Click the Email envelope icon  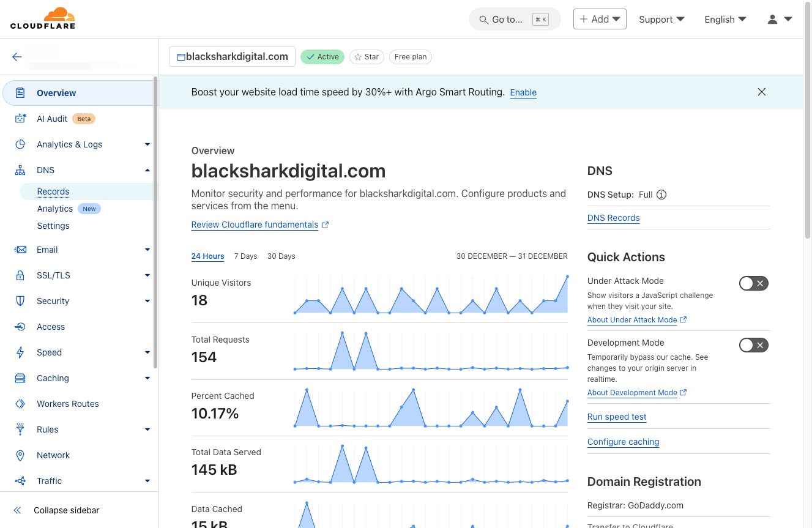click(x=20, y=250)
